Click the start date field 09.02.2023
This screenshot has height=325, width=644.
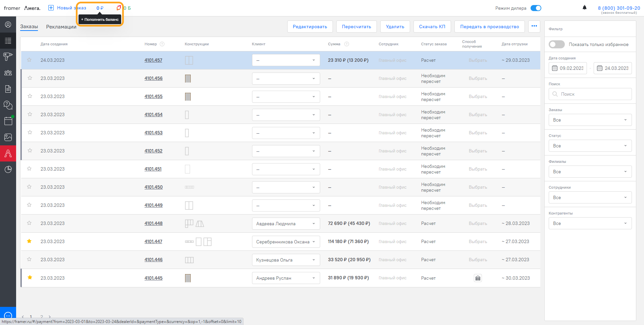pos(567,68)
